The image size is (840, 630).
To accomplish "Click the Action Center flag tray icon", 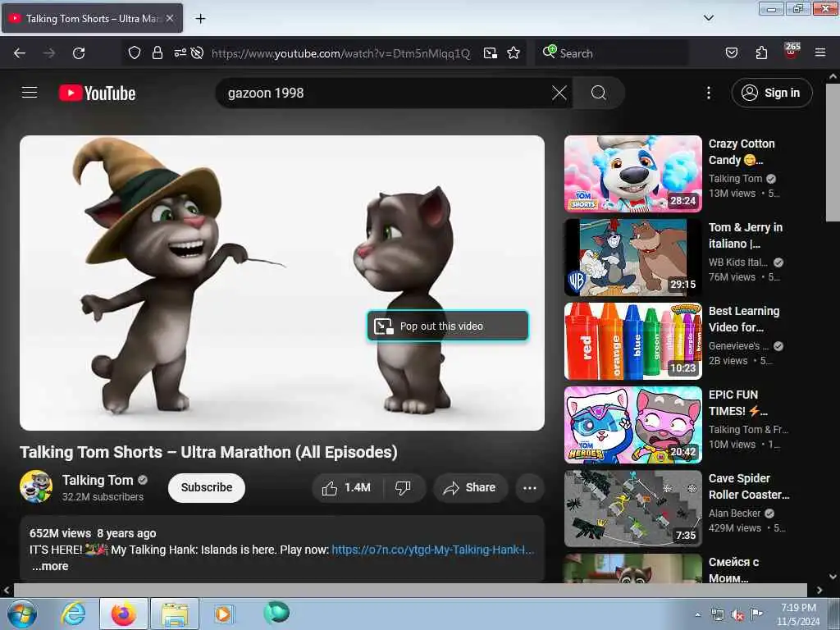I will (756, 614).
